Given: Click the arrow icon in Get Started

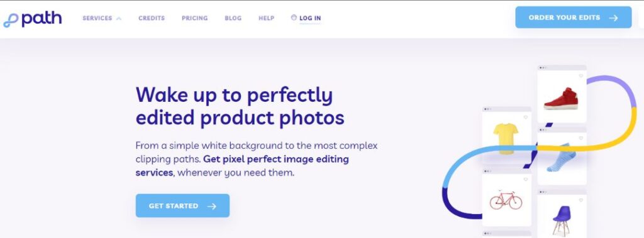Looking at the screenshot, I should [211, 206].
